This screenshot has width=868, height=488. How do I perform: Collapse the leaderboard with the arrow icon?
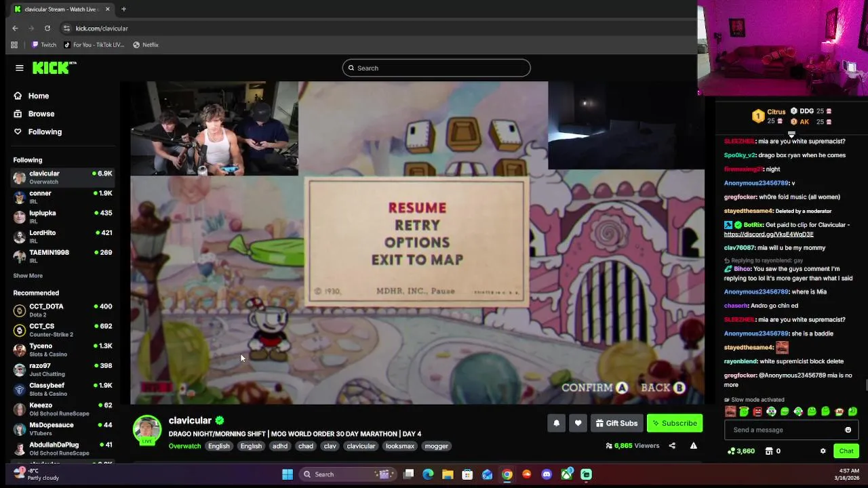pos(791,135)
